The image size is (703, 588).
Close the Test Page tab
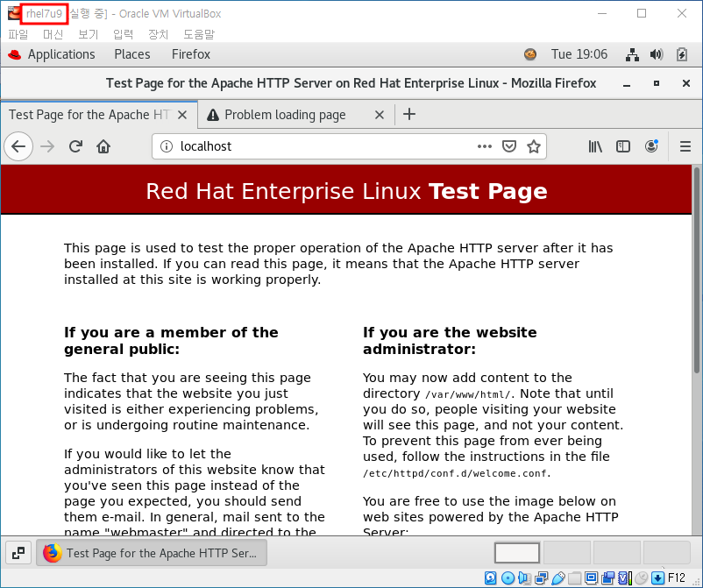coord(182,115)
